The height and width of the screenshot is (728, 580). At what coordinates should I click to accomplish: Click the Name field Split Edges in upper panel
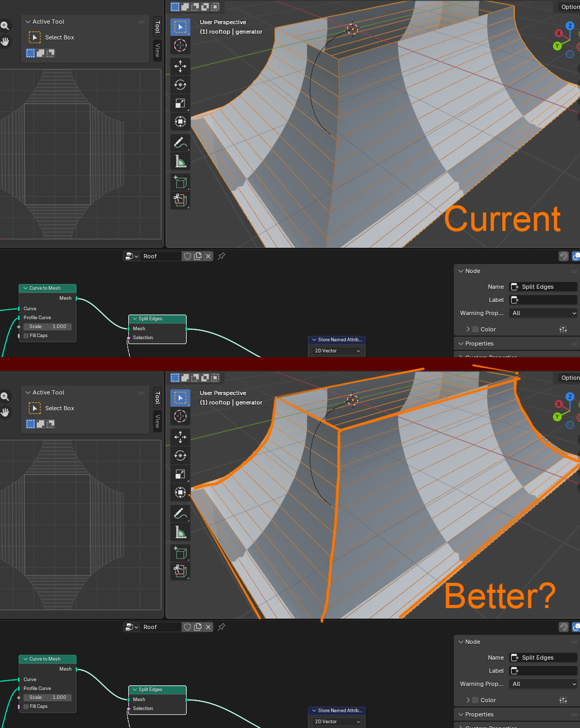point(544,287)
